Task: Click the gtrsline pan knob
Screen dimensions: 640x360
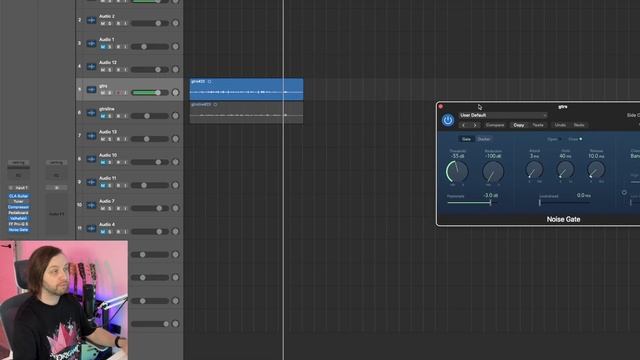Action: point(176,116)
